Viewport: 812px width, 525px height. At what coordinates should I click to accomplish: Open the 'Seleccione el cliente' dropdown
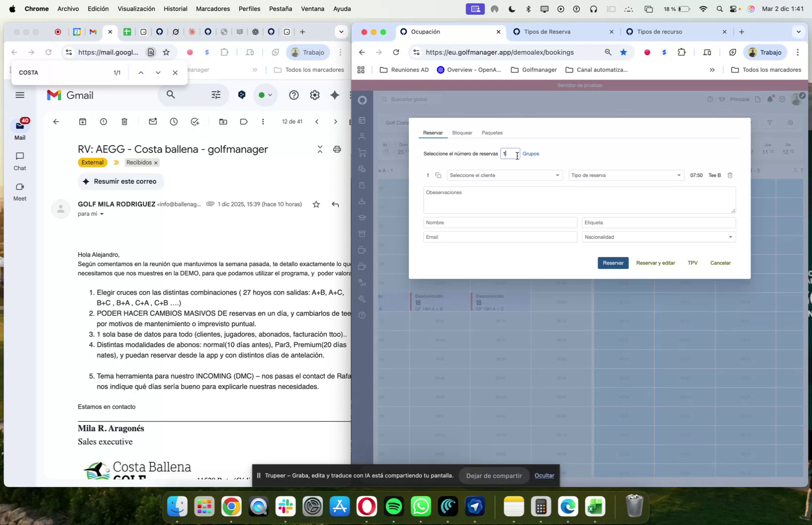504,175
